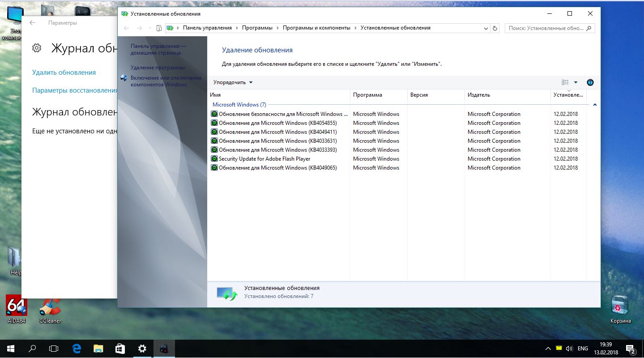The image size is (644, 358).
Task: Sort by the Версия column header
Action: [436, 95]
